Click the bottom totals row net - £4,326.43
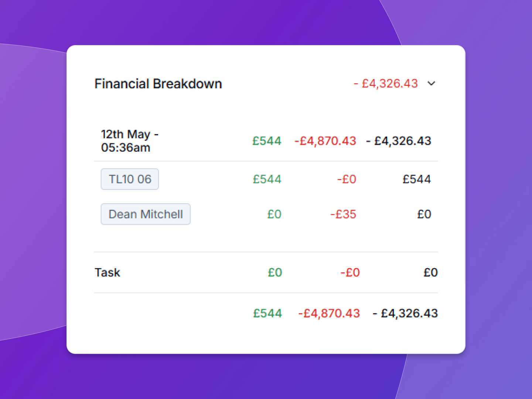 (x=405, y=313)
